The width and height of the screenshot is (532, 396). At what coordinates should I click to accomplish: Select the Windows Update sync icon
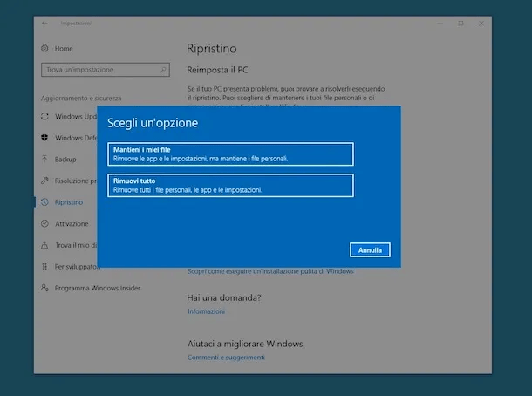pos(44,116)
